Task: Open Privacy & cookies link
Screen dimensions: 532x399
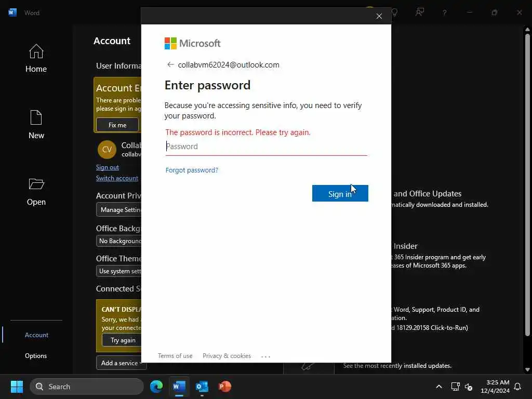Action: click(227, 355)
